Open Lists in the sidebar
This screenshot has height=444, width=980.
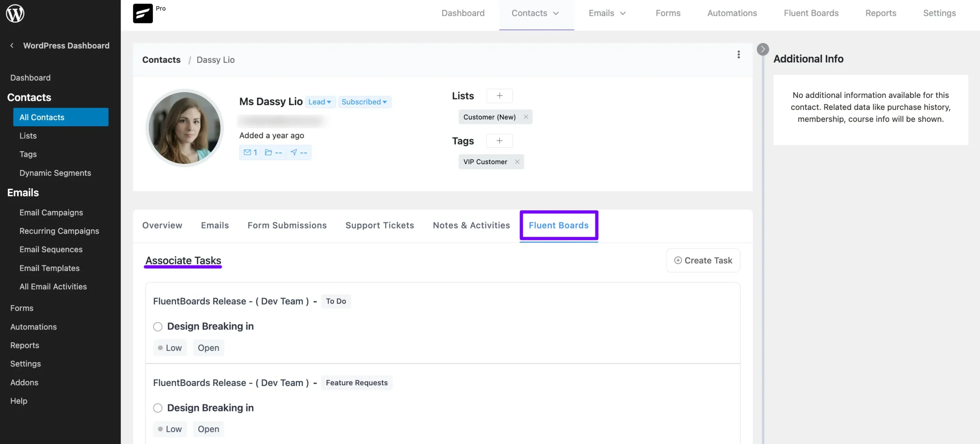click(x=28, y=136)
